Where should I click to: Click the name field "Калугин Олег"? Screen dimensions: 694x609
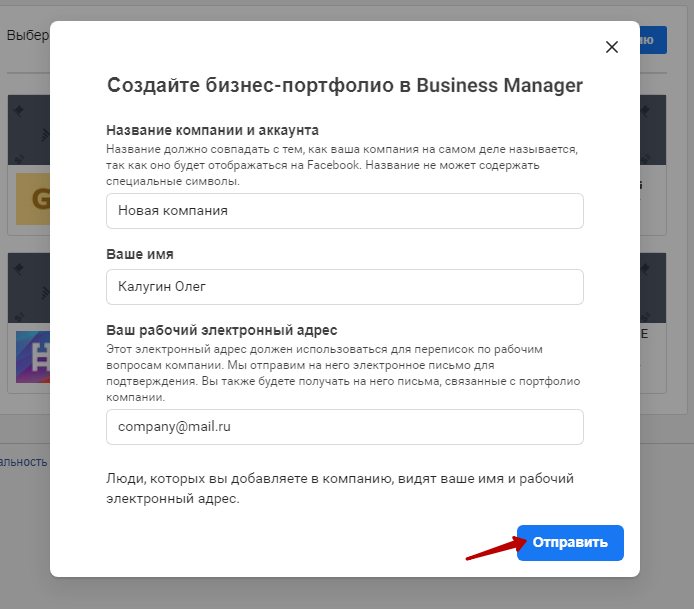[x=345, y=287]
